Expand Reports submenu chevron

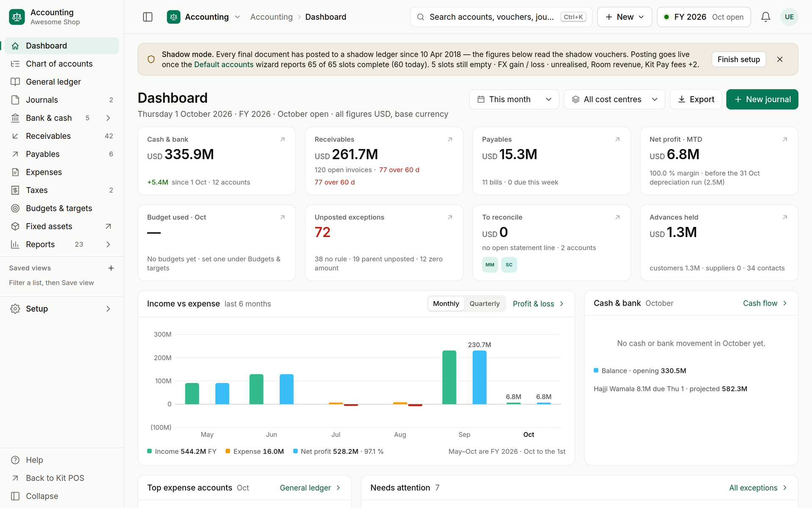click(108, 244)
